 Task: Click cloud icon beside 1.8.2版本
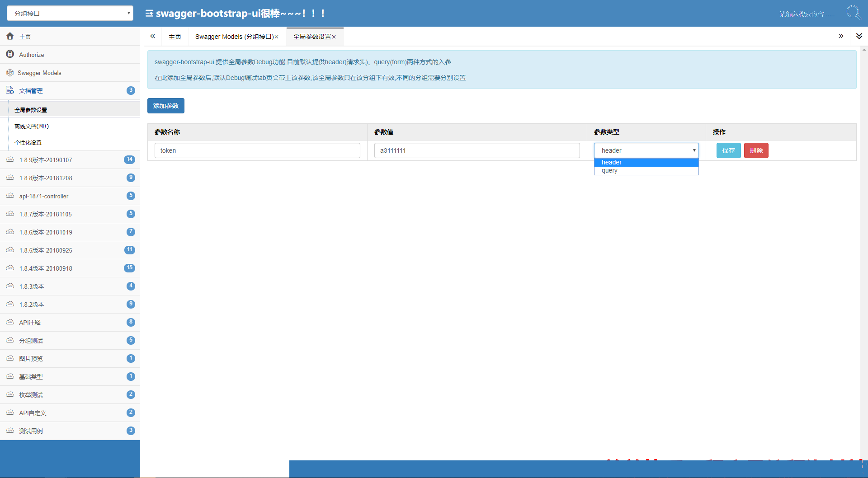10,304
